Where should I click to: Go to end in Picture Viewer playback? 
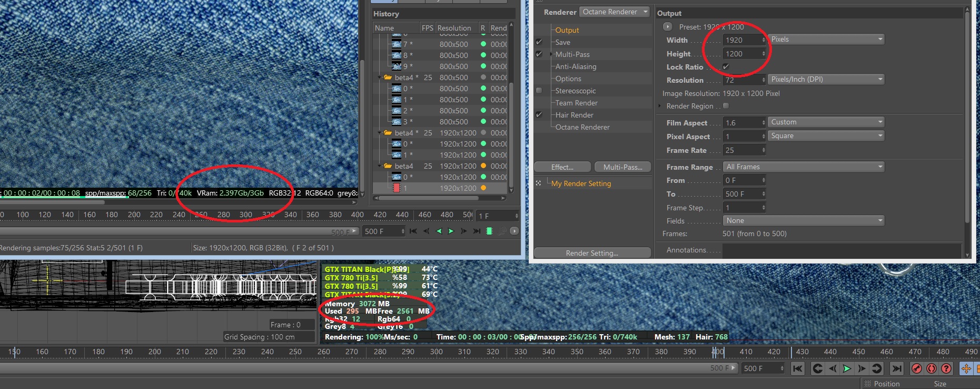coord(477,231)
